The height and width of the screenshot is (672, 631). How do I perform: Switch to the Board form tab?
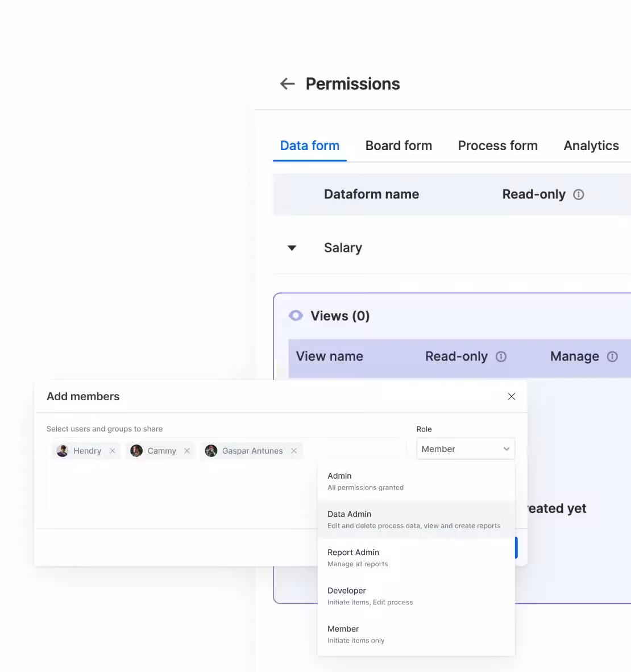pos(398,146)
